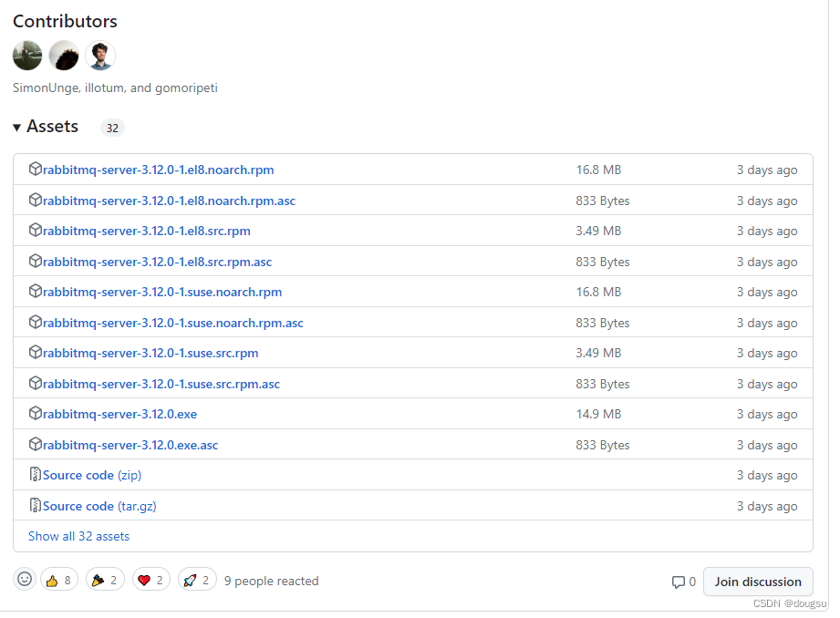Click the package icon beside rabbitmq-server-3.12.0-1.suse.noarch.rpm
Image resolution: width=840 pixels, height=618 pixels.
tap(35, 292)
